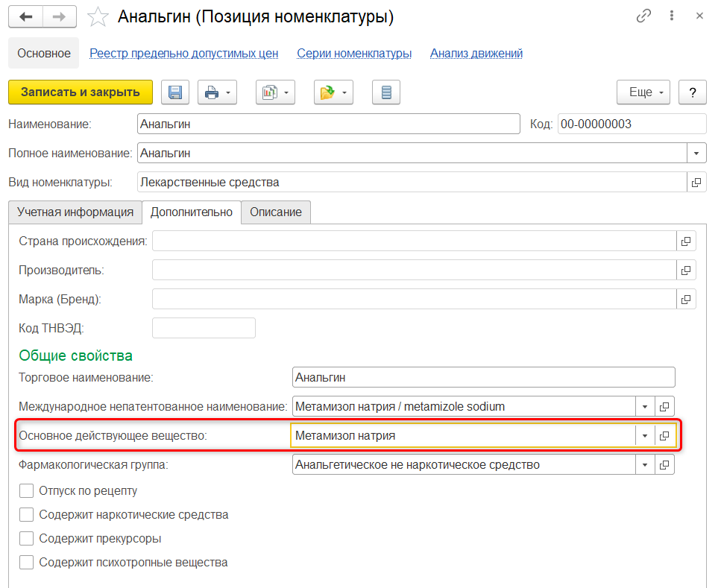Click the floppy disk save icon

point(175,92)
